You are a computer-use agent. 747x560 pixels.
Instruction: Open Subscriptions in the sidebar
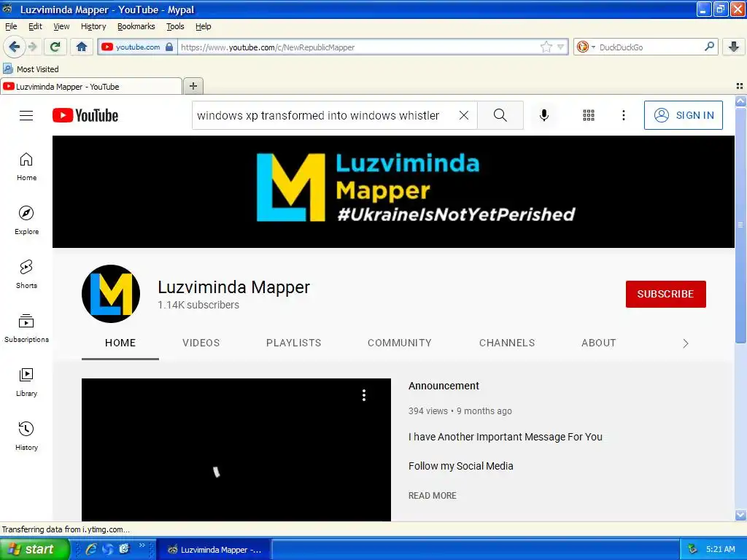click(27, 328)
